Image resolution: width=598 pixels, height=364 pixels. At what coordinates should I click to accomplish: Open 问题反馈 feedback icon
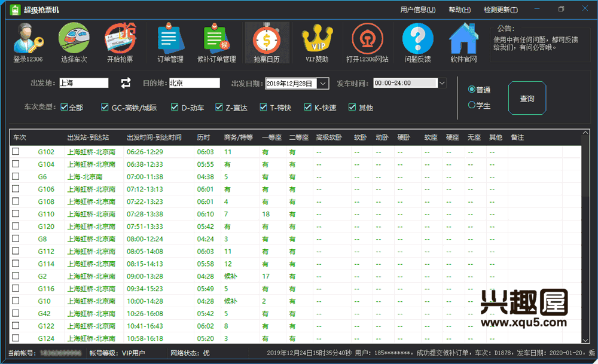(417, 42)
